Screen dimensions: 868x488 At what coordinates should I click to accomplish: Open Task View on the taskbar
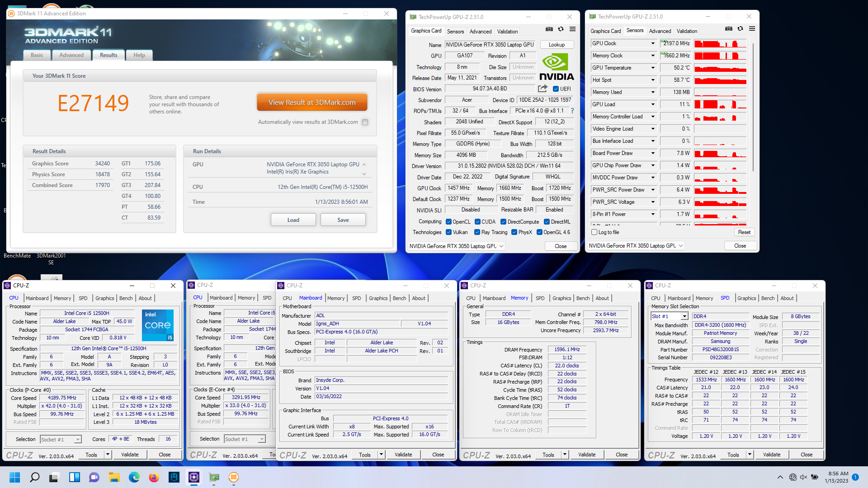(54, 477)
